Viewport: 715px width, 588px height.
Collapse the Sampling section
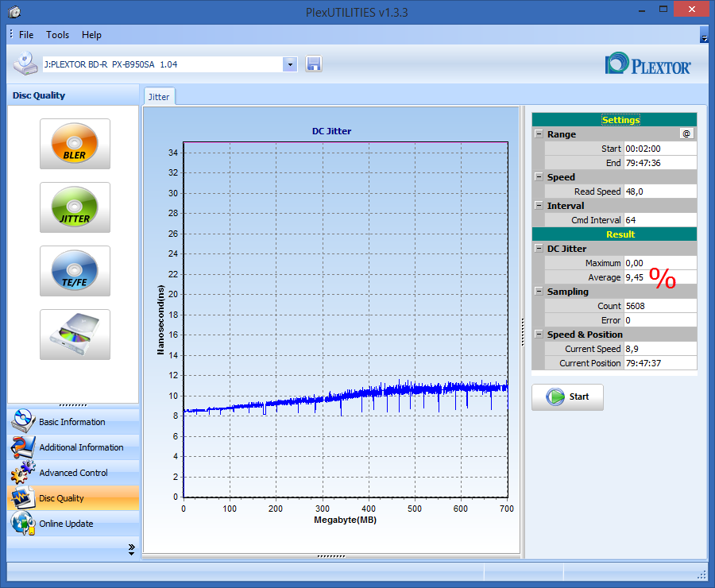click(x=539, y=291)
